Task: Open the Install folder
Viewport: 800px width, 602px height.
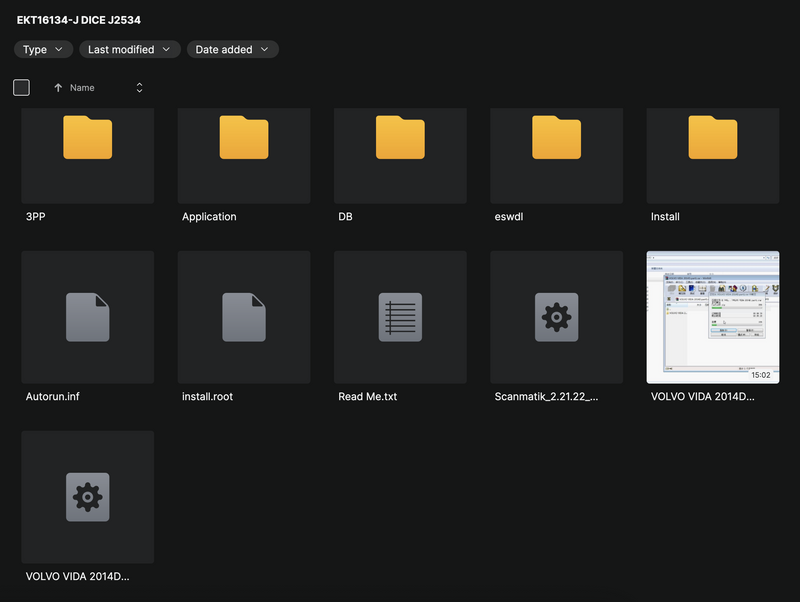Action: [x=712, y=138]
